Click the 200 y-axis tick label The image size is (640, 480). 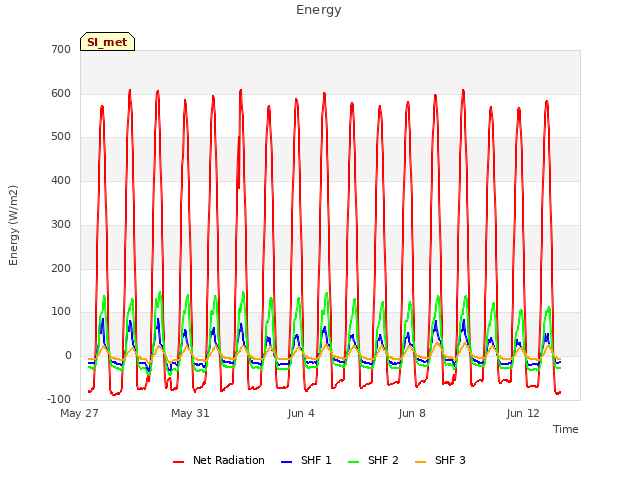click(x=61, y=269)
